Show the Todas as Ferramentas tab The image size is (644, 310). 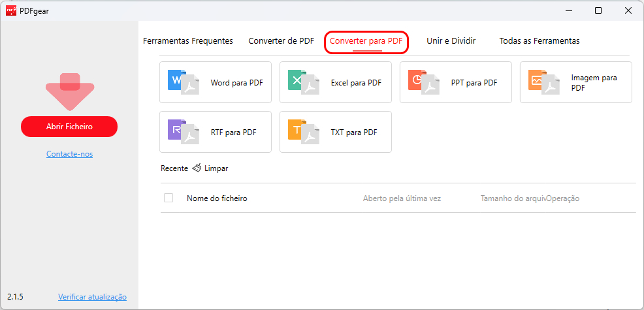[539, 41]
